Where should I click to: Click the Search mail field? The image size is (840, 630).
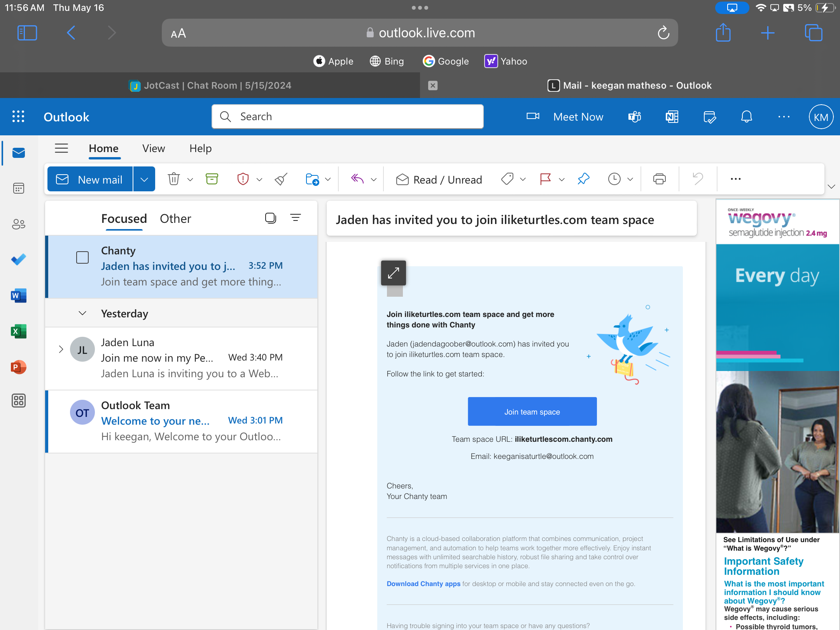[348, 116]
